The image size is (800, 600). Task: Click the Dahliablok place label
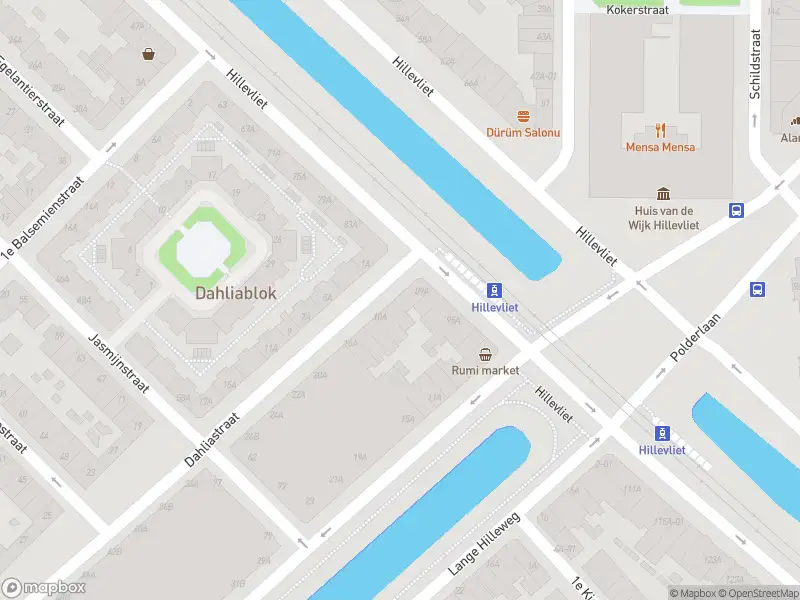[236, 293]
